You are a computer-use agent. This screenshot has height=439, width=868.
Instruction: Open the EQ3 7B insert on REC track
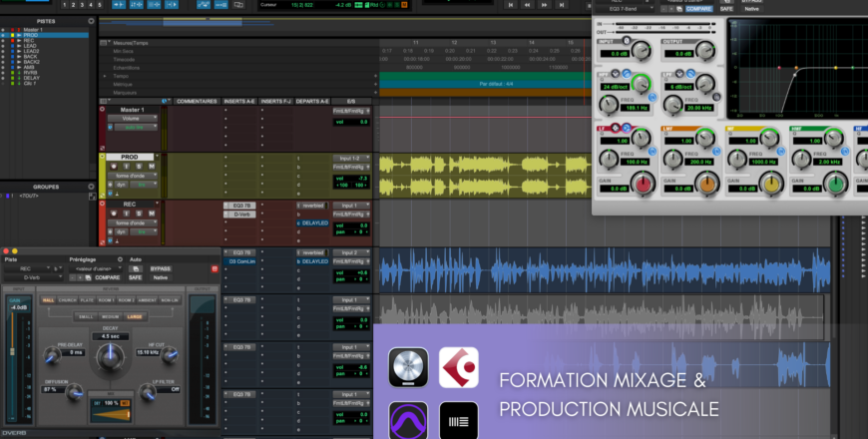pos(241,206)
